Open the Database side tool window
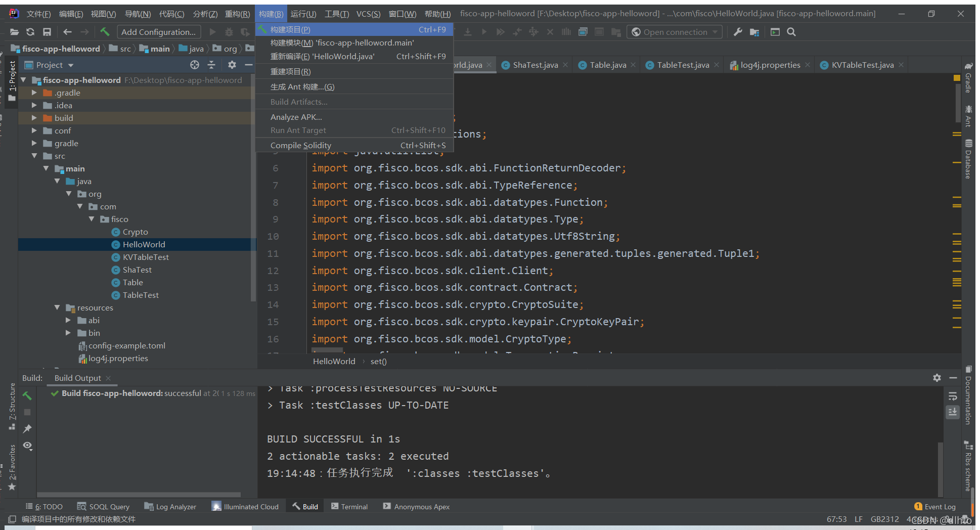The height and width of the screenshot is (530, 980). click(x=968, y=159)
